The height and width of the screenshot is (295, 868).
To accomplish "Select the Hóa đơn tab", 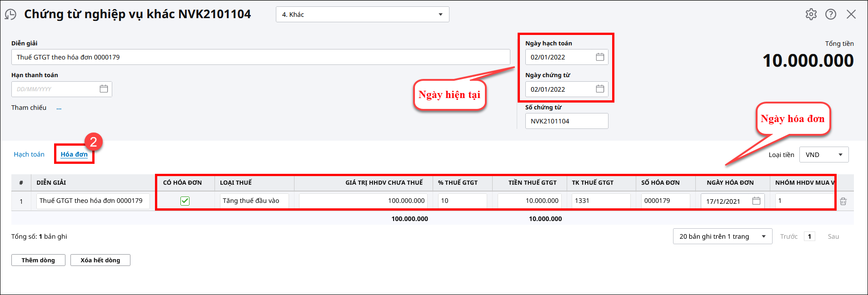I will 74,154.
